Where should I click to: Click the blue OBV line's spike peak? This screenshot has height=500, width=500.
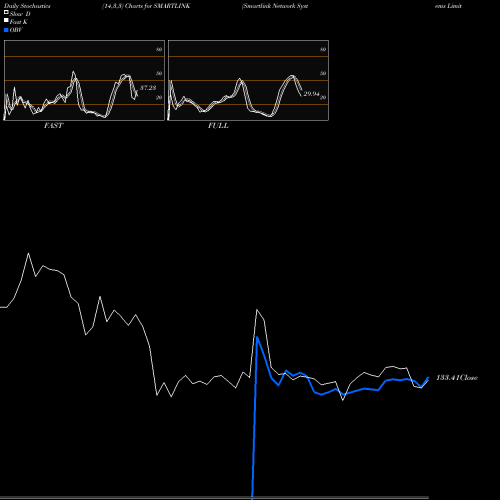(257, 337)
